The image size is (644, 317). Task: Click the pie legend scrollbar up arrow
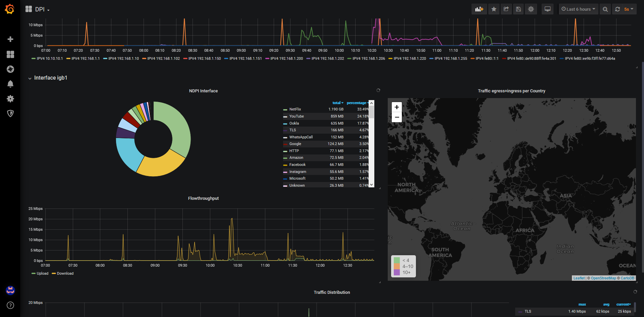pos(371,103)
